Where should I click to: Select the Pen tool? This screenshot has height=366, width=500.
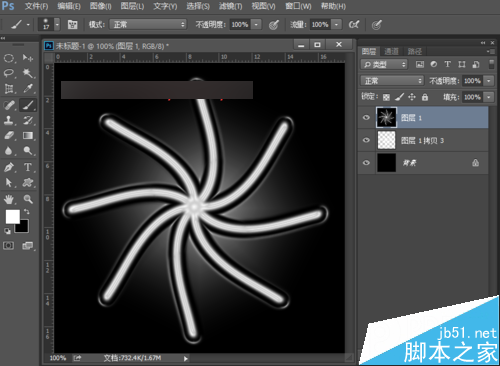coord(9,167)
